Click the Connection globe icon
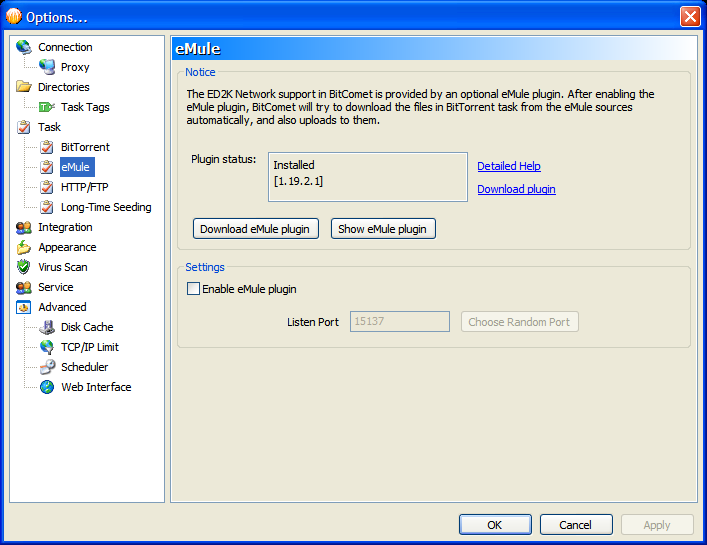Viewport: 707px width, 545px height. point(23,47)
